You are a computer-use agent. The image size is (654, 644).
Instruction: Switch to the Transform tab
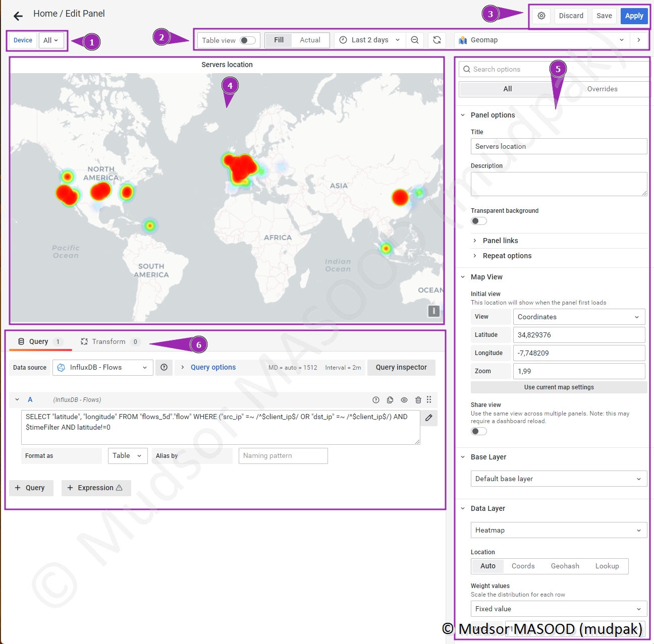(x=108, y=341)
